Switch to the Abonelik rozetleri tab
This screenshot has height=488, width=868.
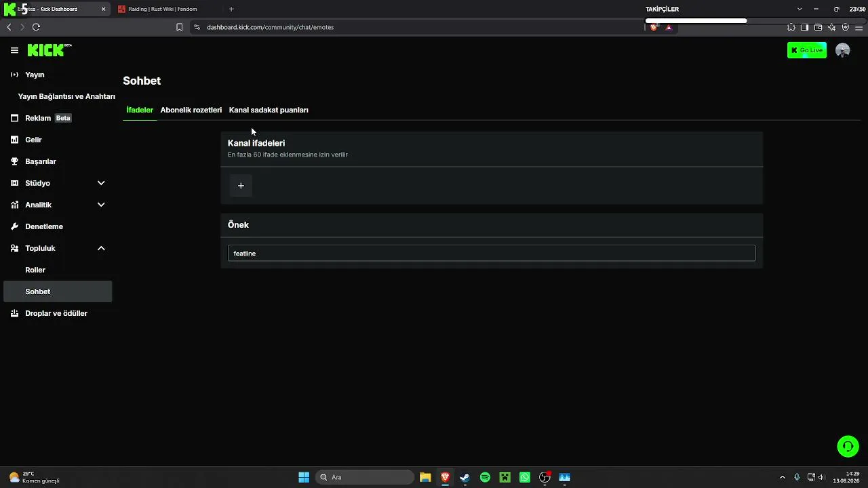[x=191, y=110]
